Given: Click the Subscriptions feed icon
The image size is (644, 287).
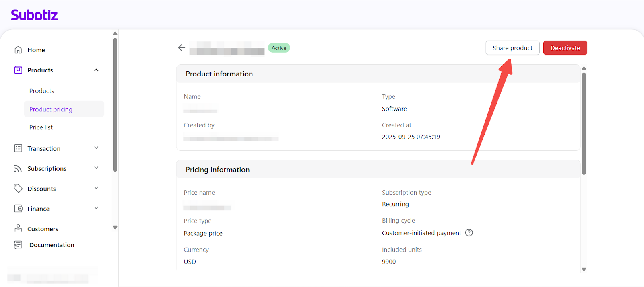Looking at the screenshot, I should [18, 168].
